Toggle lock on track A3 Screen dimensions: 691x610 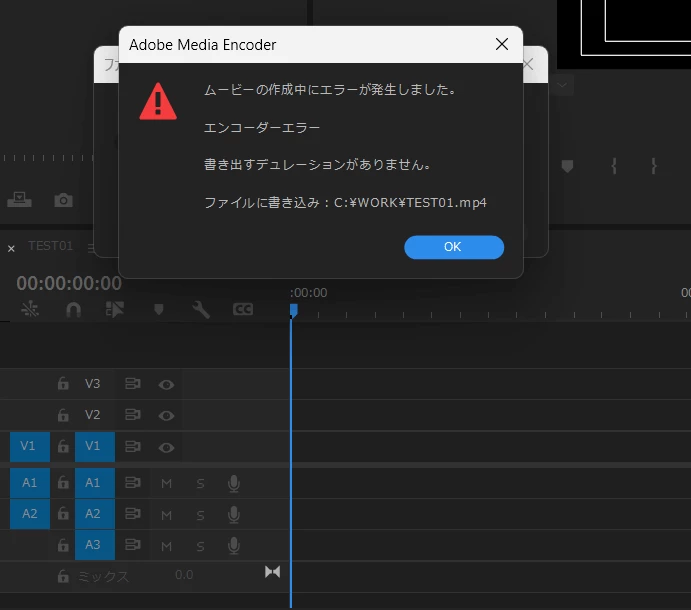click(x=63, y=545)
